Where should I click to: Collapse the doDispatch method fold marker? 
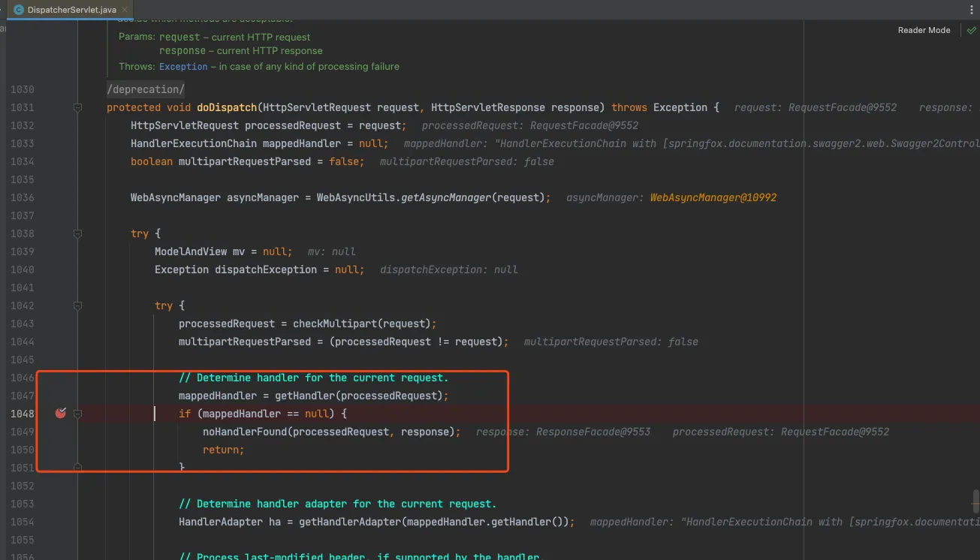click(77, 107)
